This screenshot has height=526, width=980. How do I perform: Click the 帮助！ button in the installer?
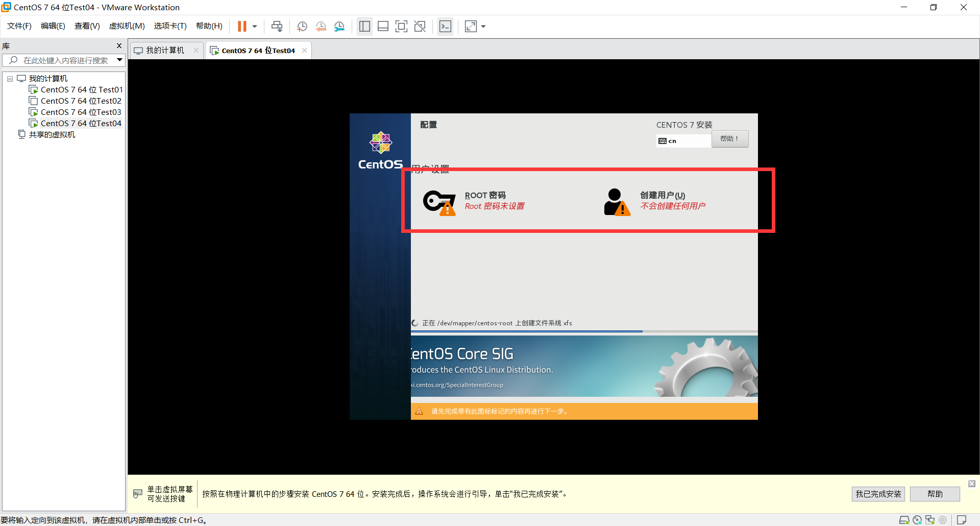tap(730, 139)
